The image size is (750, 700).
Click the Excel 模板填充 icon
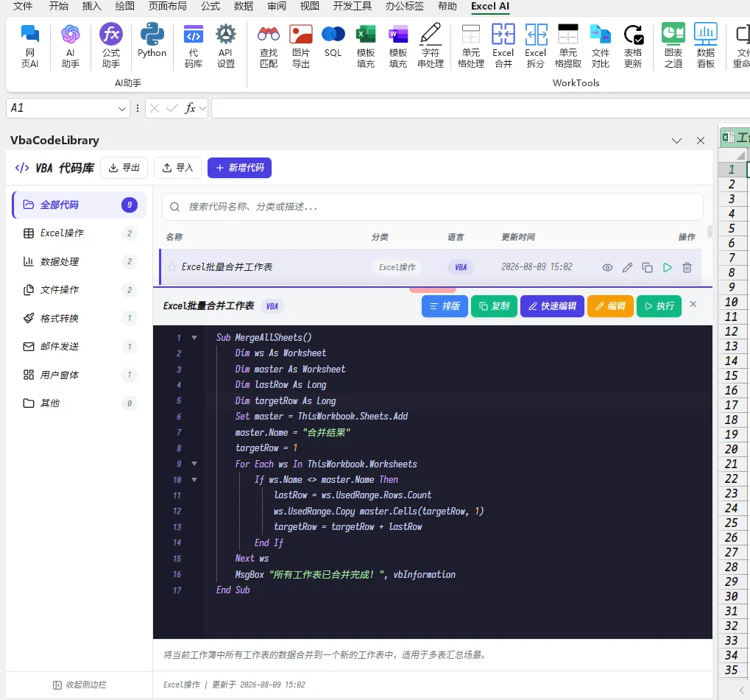(366, 46)
